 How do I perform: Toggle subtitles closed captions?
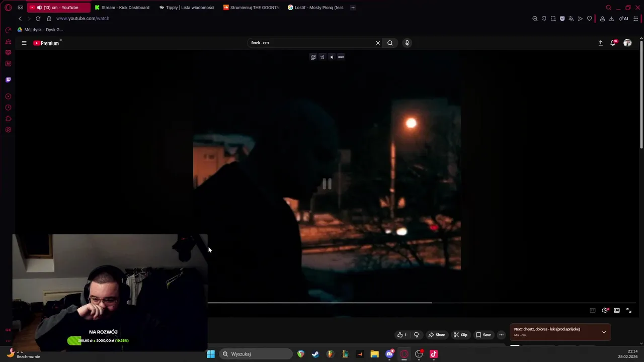pos(593,310)
